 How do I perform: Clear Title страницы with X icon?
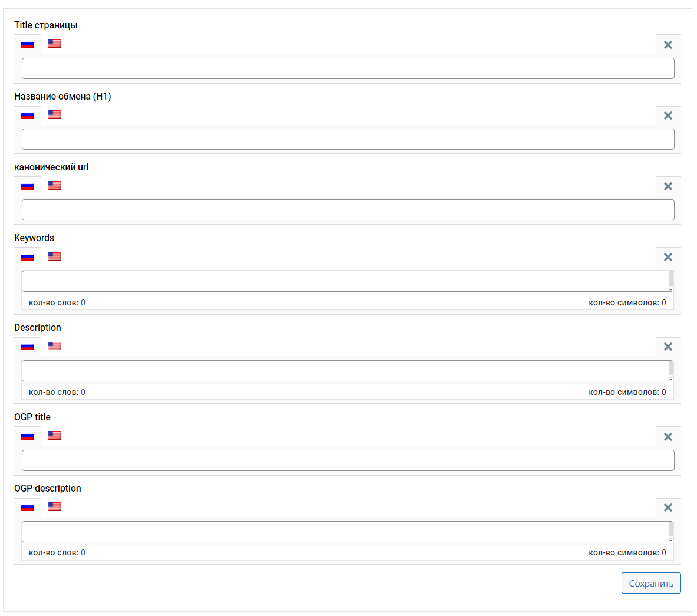pyautogui.click(x=668, y=45)
